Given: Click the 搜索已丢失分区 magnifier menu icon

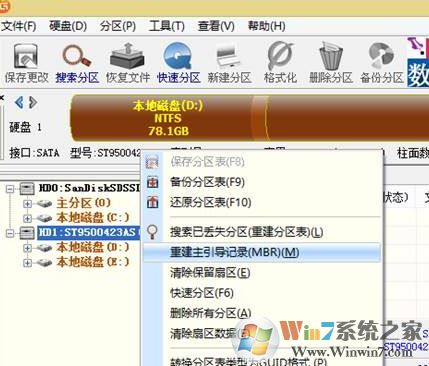Looking at the screenshot, I should [x=152, y=232].
